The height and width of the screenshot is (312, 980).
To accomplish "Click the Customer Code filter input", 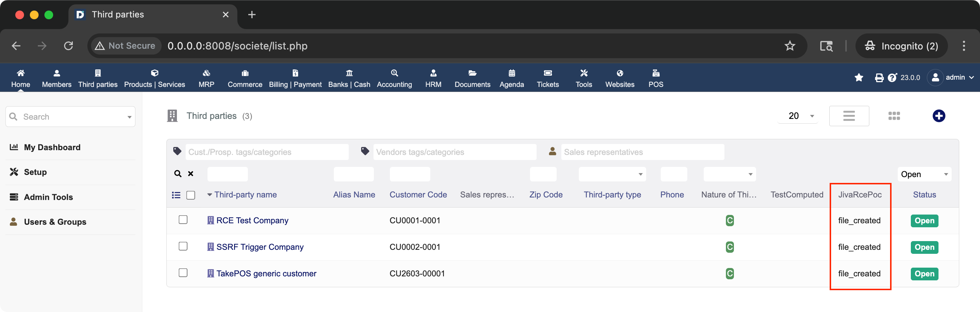I will (x=410, y=174).
